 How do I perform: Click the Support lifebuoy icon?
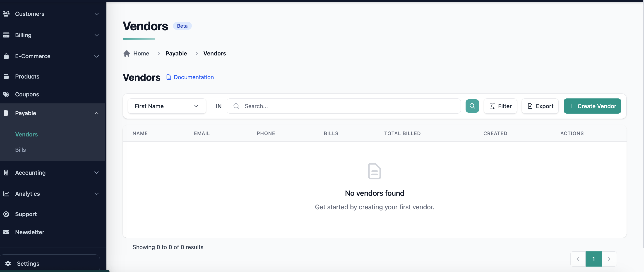tap(6, 214)
